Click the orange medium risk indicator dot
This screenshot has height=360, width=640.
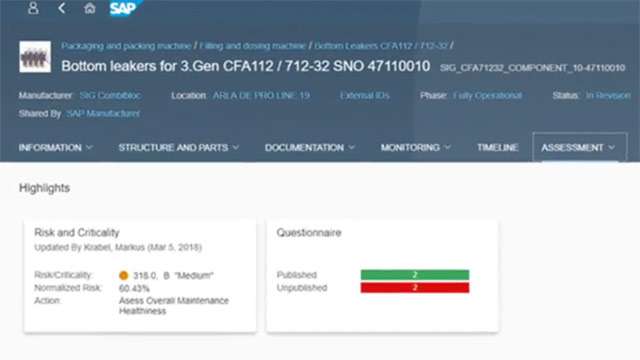pyautogui.click(x=124, y=276)
